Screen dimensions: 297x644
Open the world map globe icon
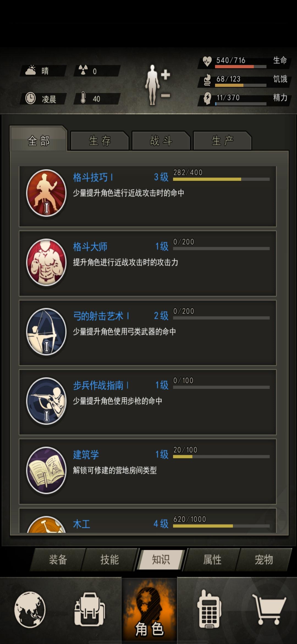[x=30, y=610]
